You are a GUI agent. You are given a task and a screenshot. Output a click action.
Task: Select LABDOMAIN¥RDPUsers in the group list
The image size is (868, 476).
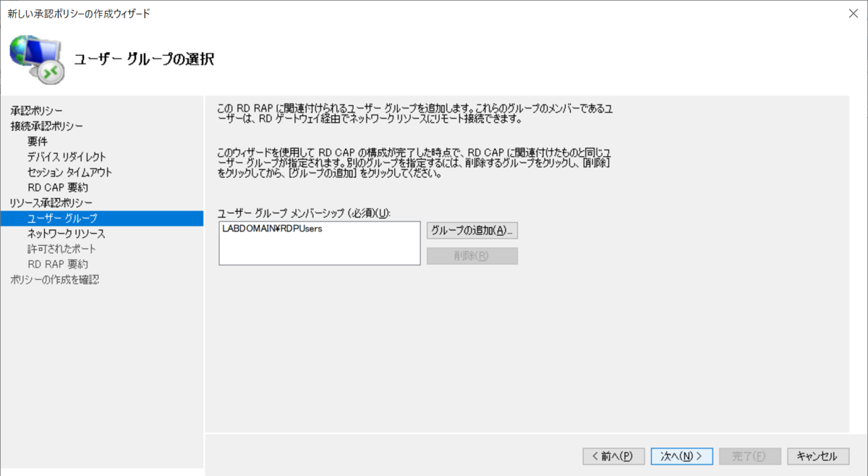coord(272,229)
